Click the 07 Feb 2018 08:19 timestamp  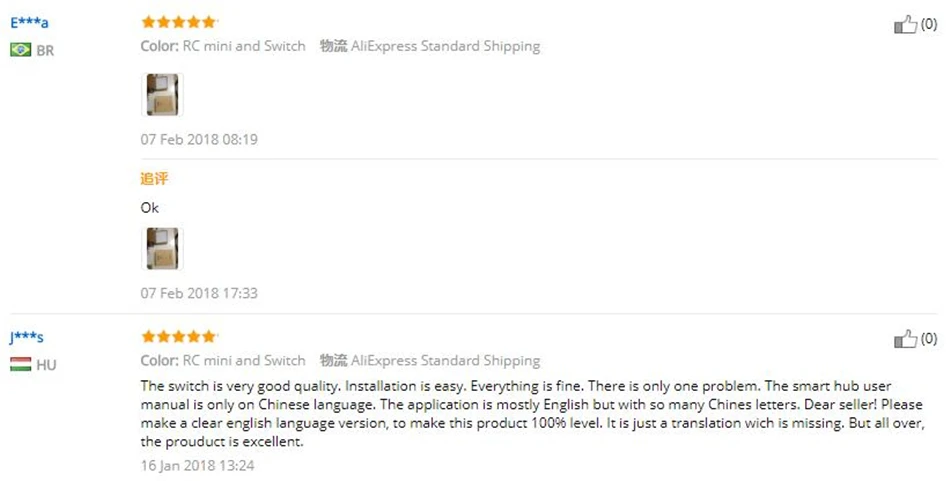[199, 139]
